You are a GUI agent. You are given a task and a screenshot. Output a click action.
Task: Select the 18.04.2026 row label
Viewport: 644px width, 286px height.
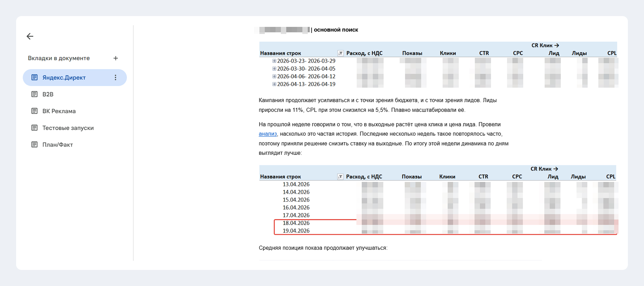pyautogui.click(x=296, y=223)
